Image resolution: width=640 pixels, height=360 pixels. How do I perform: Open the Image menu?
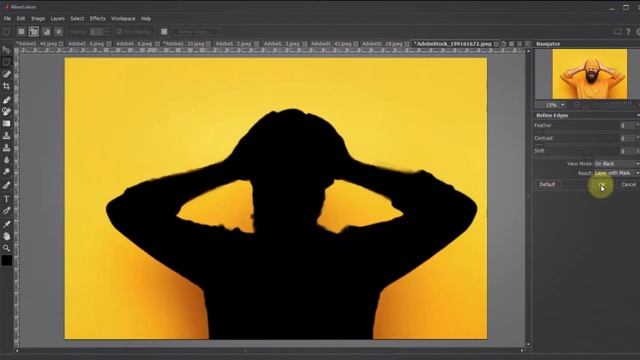coord(38,18)
